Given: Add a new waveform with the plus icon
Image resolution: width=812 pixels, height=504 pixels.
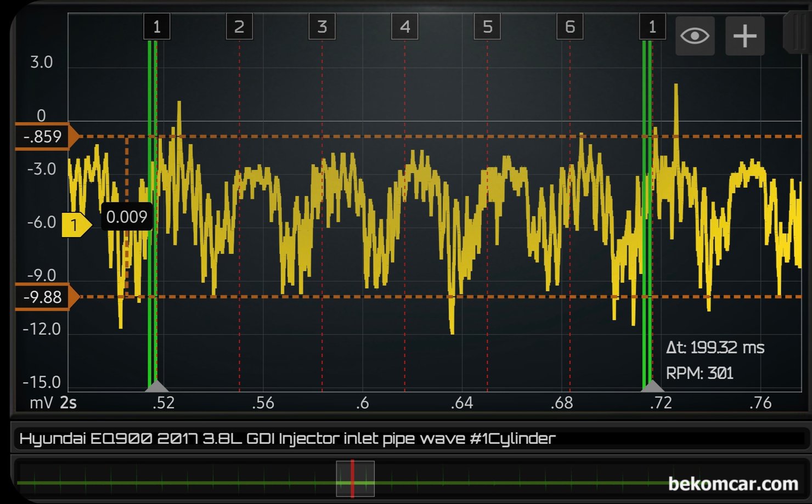Looking at the screenshot, I should 745,36.
